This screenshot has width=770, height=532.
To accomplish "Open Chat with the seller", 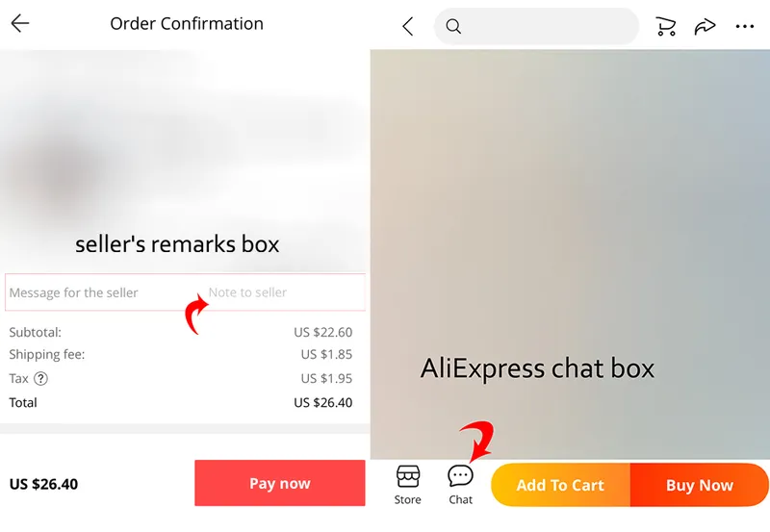I will tap(460, 485).
